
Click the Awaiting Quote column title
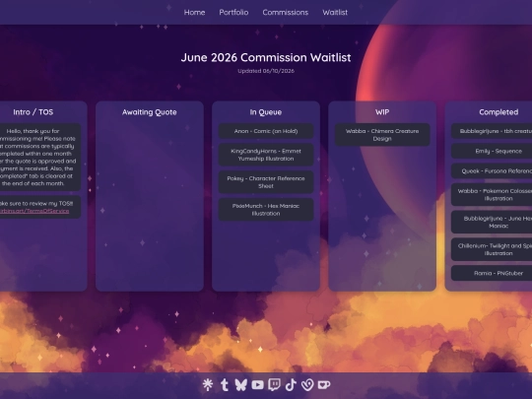click(150, 112)
